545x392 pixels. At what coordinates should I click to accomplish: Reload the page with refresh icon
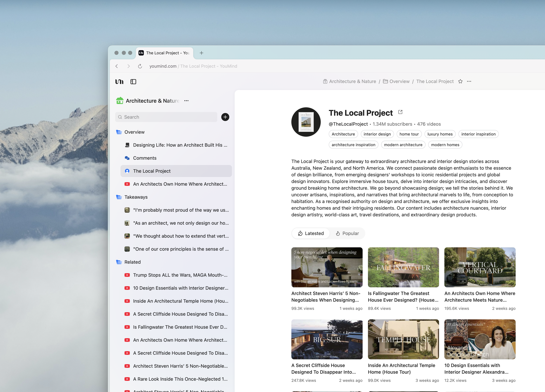[x=140, y=66]
